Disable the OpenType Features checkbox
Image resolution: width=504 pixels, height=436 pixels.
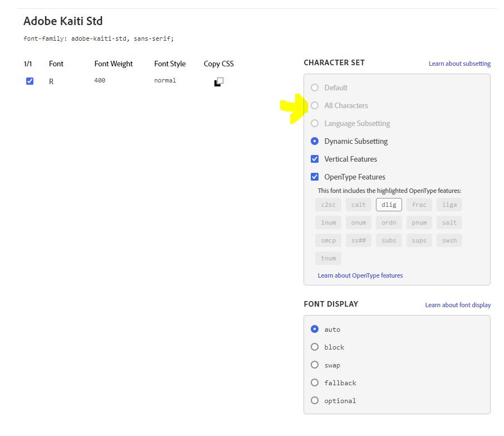[x=315, y=177]
